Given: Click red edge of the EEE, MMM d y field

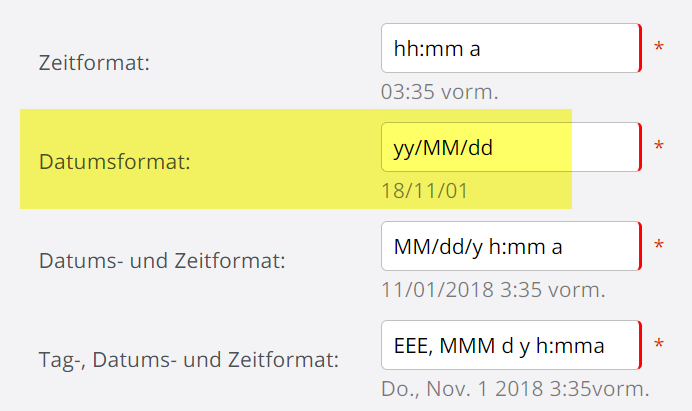Looking at the screenshot, I should pos(640,345).
